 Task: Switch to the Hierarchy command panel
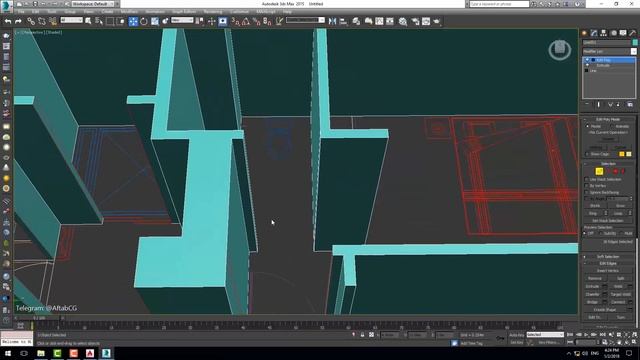pos(603,33)
